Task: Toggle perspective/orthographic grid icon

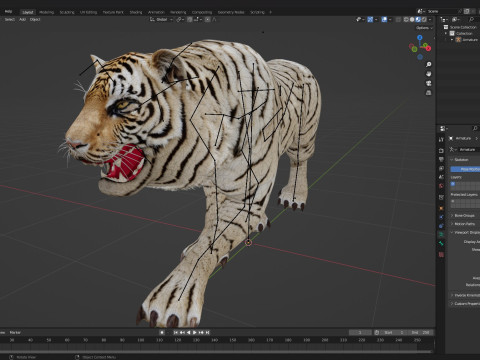Action: [x=429, y=93]
